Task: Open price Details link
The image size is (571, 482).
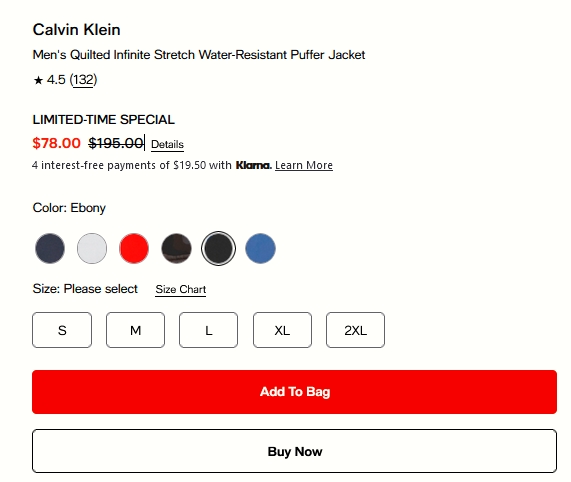Action: pos(168,145)
